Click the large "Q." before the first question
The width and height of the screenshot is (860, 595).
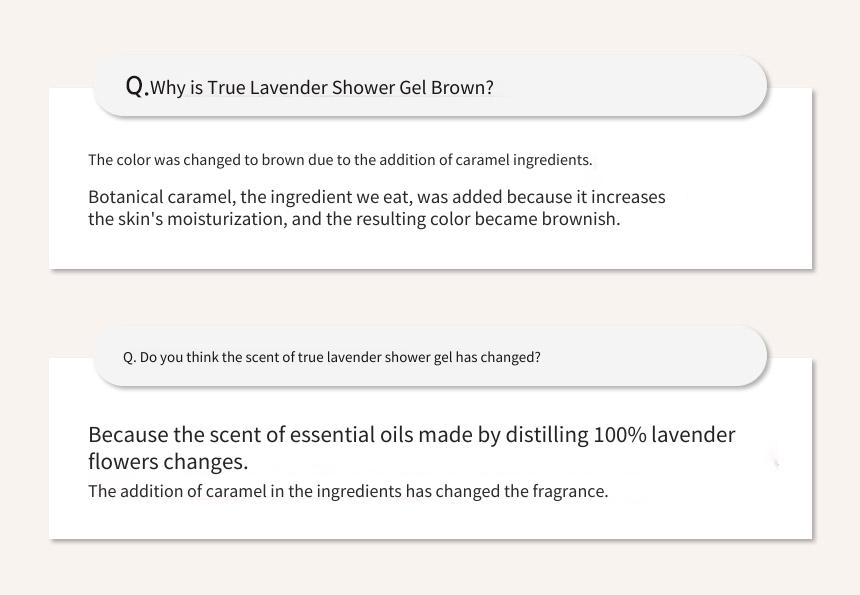click(x=137, y=86)
